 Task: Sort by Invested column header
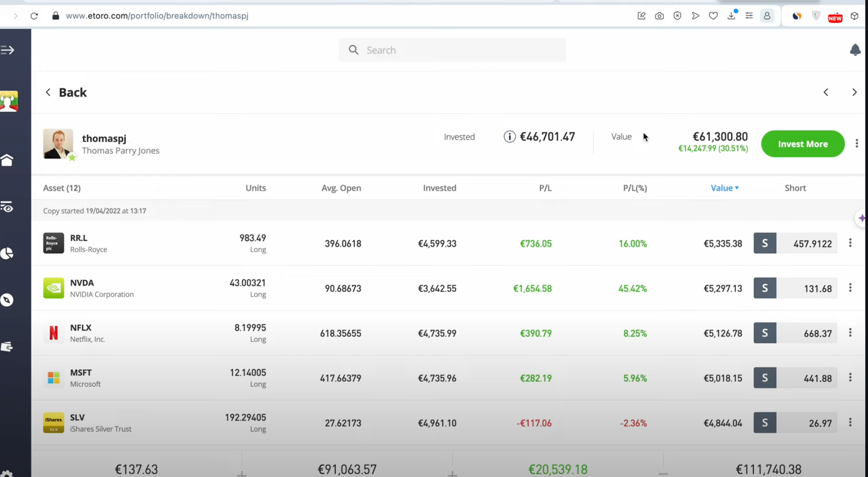tap(439, 188)
